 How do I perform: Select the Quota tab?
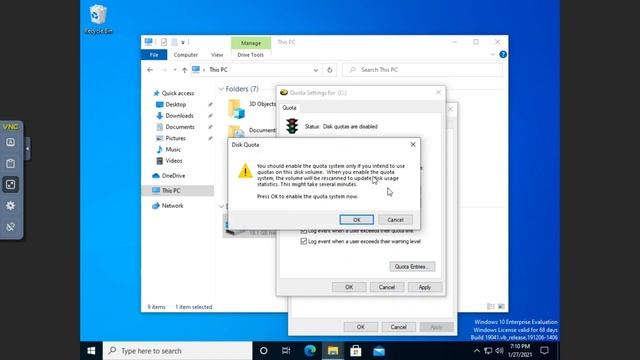coord(289,108)
